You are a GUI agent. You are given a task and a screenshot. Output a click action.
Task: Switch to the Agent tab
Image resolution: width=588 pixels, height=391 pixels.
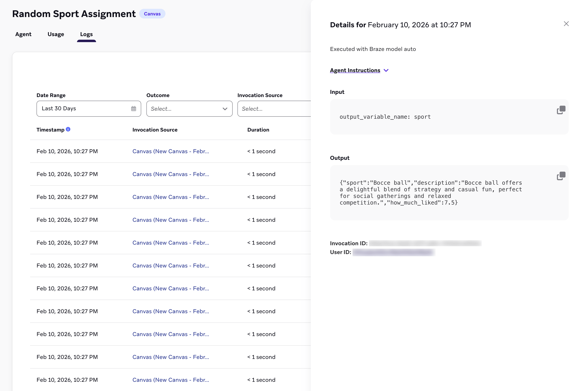click(x=23, y=34)
